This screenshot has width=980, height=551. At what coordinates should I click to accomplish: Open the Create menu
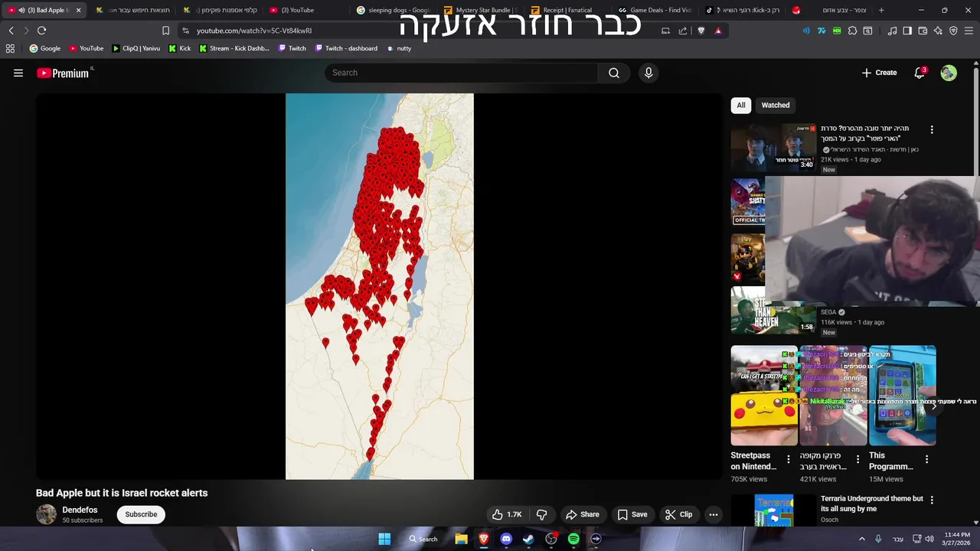click(879, 73)
